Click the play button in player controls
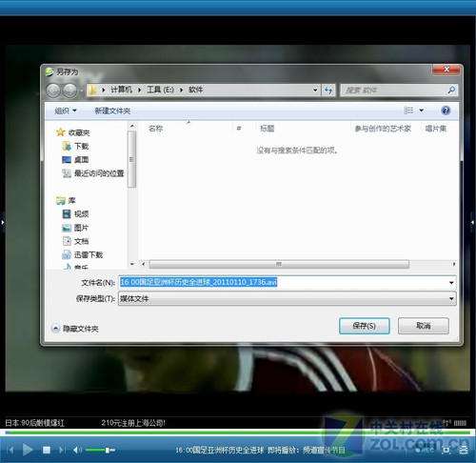The height and width of the screenshot is (463, 476). tap(28, 450)
